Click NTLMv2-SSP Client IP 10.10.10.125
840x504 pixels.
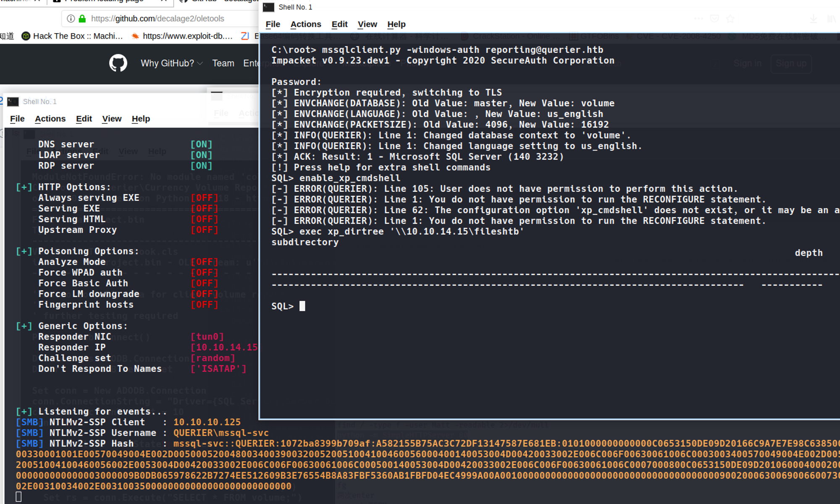(207, 422)
